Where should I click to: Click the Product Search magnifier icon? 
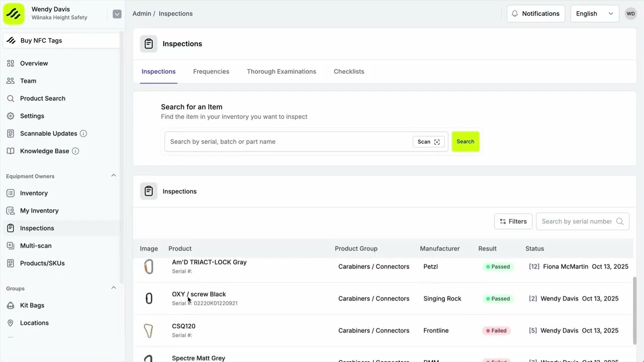tap(11, 99)
